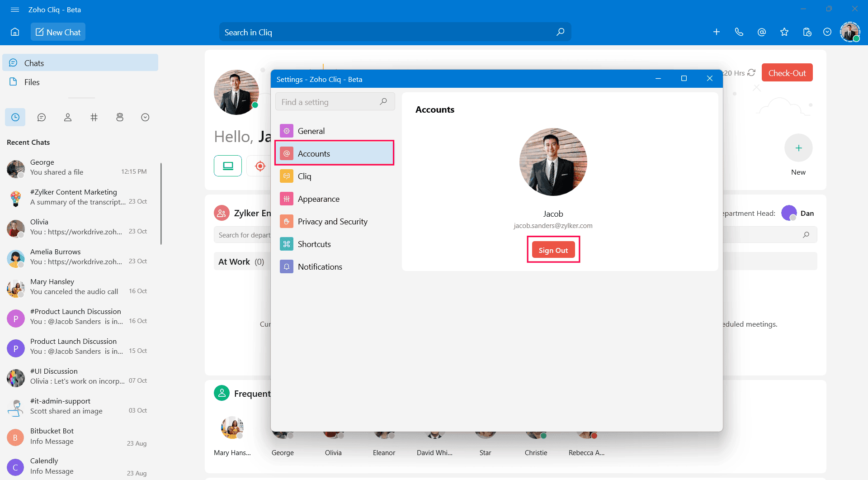The image size is (868, 480).
Task: Open the phone calls icon
Action: click(x=739, y=32)
